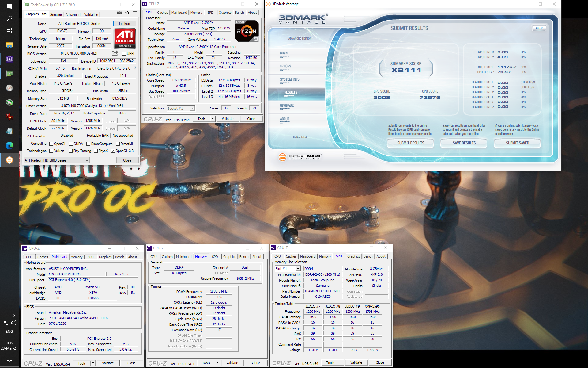
Task: Click the SUBMIT RESULTS button
Action: (410, 143)
